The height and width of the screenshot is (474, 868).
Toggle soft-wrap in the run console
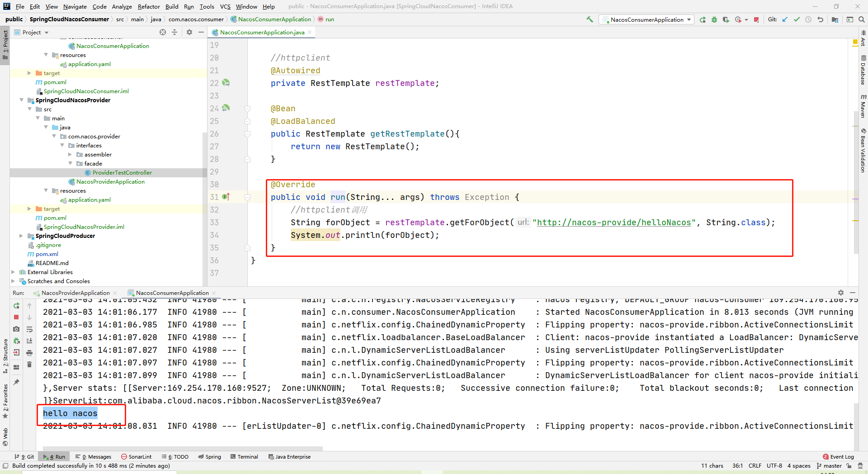[29, 329]
